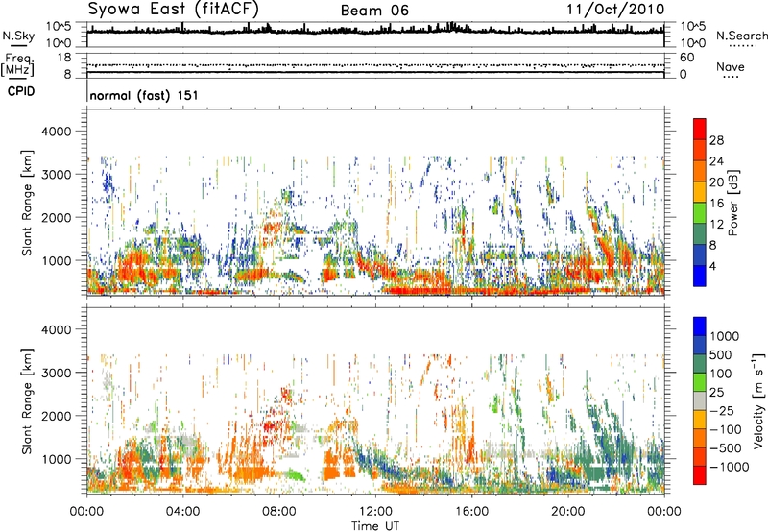Viewport: 768px width, 532px height.
Task: Click the 'CPID' label
Action: coord(21,91)
